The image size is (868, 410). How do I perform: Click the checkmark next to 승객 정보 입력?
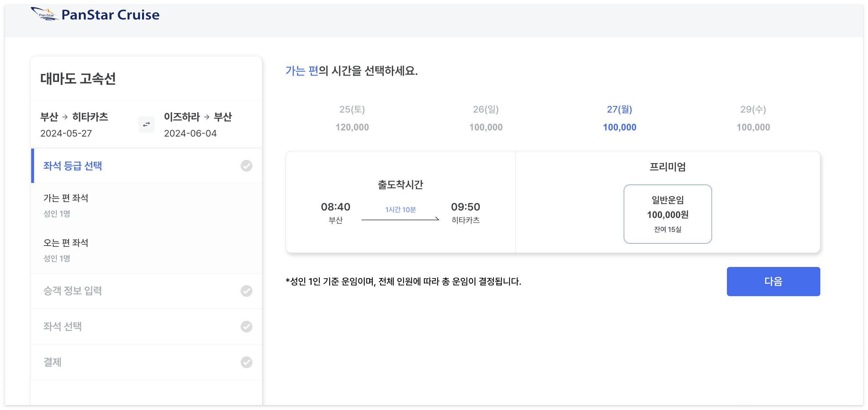pos(247,291)
